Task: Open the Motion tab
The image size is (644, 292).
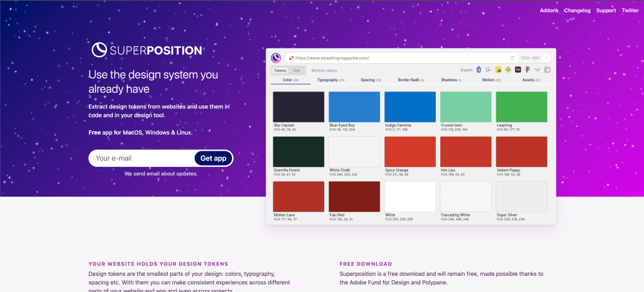Action: [491, 80]
